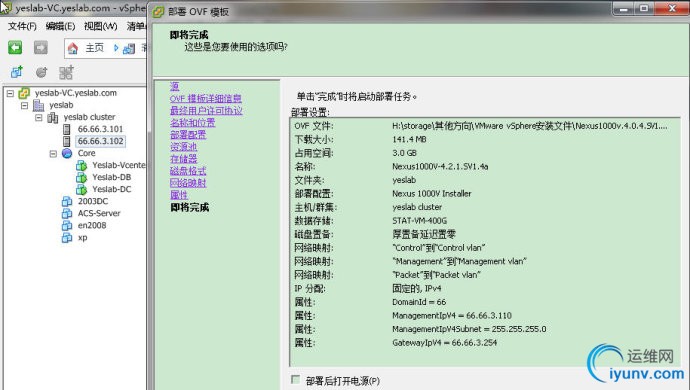
Task: Click the VM icon beside Yeslab-Vcenter
Action: (81, 165)
